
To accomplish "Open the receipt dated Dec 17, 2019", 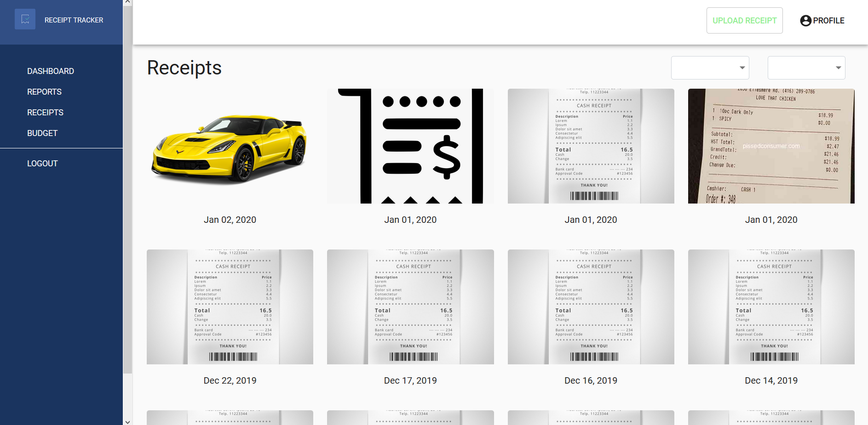I will [410, 307].
